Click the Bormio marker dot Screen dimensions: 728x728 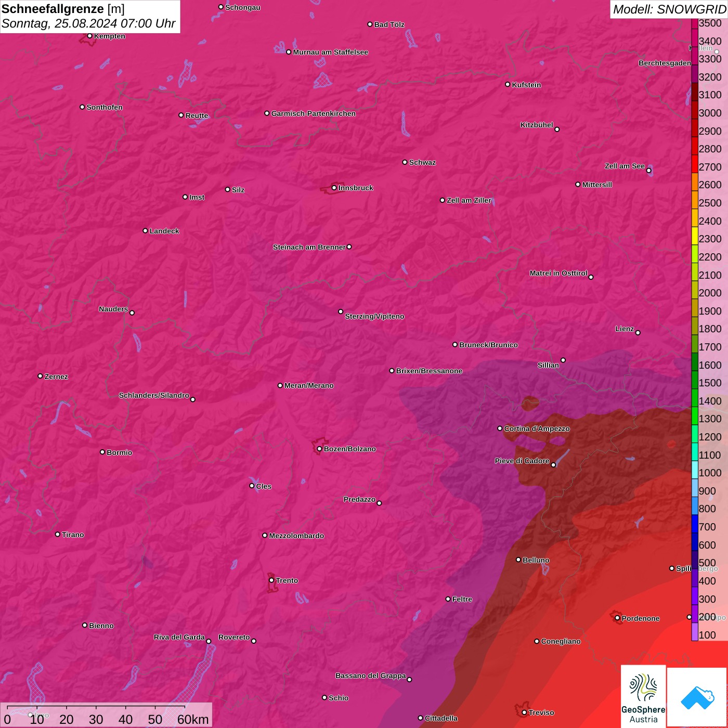pos(102,452)
